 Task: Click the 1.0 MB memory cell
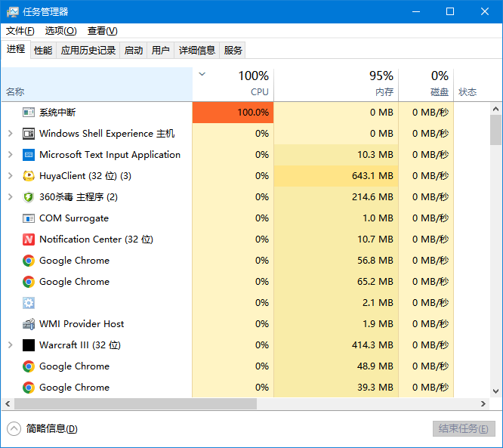[x=336, y=218]
